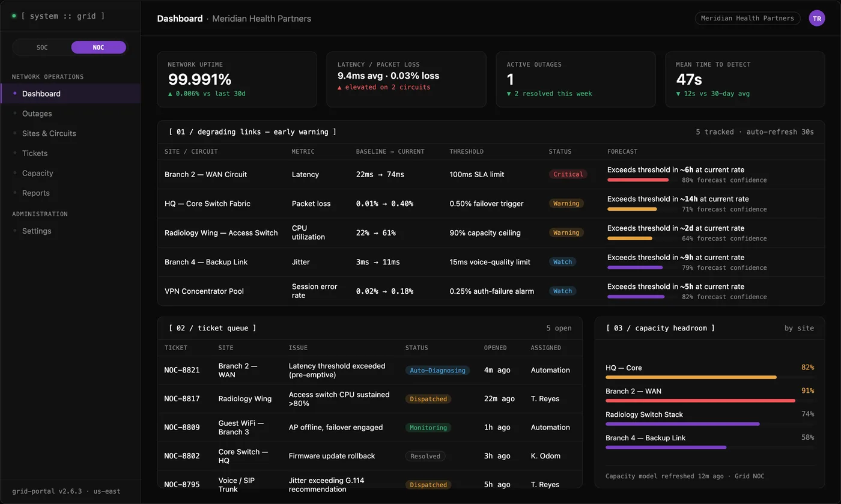Viewport: 841px width, 504px height.
Task: Click the Branch 4 — Backup Link capacity bar
Action: [x=710, y=448]
